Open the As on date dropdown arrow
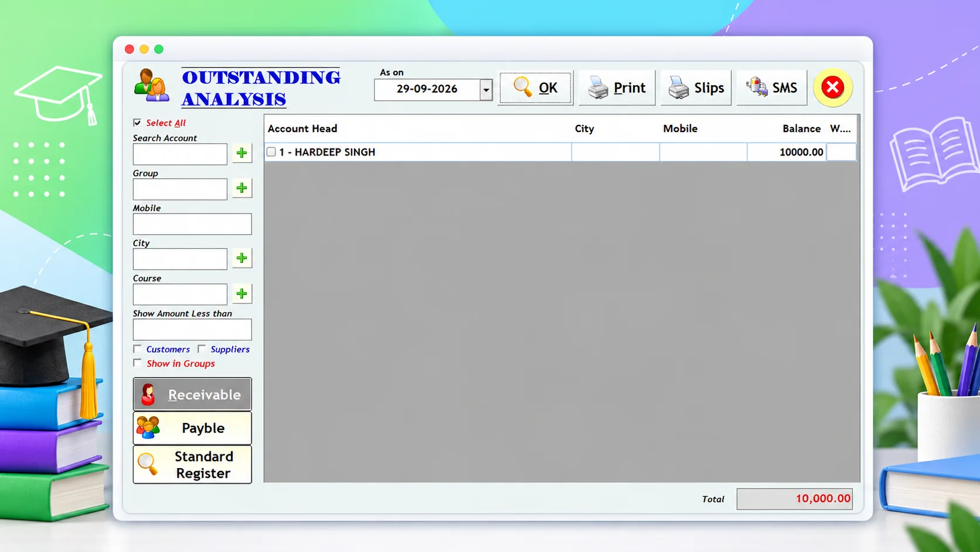980x552 pixels. click(x=486, y=90)
